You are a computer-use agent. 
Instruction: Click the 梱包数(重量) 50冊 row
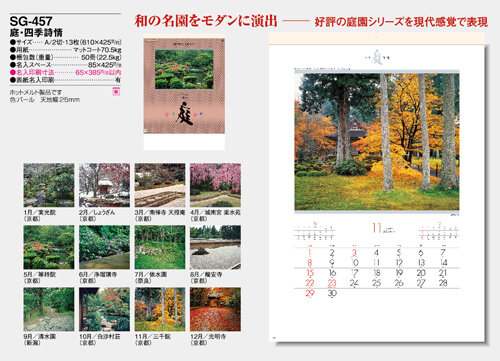tap(65, 57)
